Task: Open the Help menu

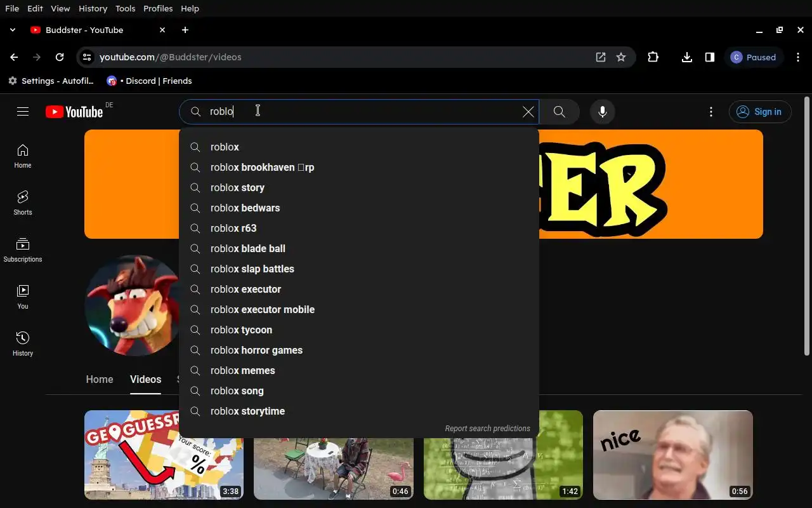Action: click(190, 8)
